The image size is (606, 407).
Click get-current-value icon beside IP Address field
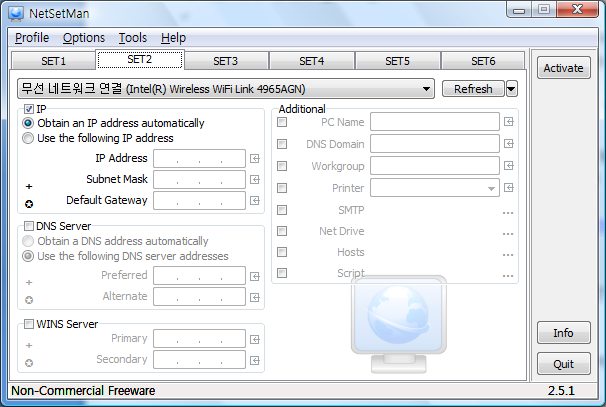(x=255, y=158)
